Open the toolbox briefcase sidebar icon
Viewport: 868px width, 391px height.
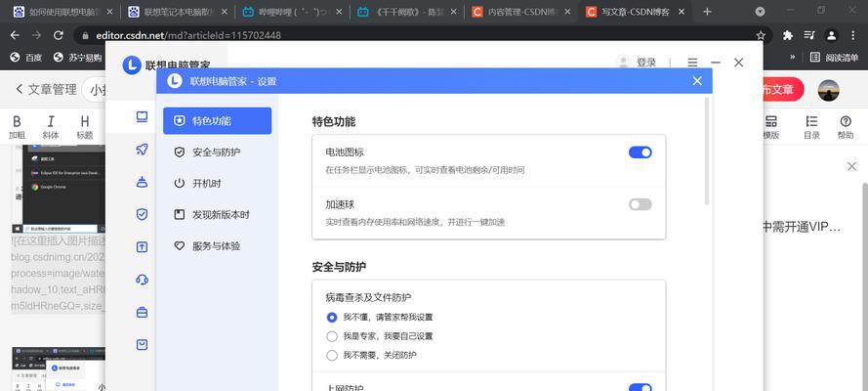click(143, 313)
